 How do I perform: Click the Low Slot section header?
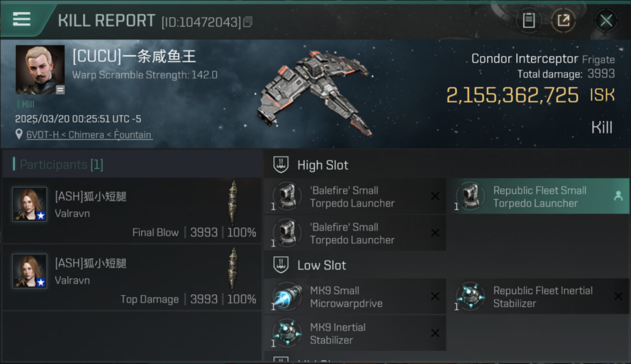tap(321, 265)
